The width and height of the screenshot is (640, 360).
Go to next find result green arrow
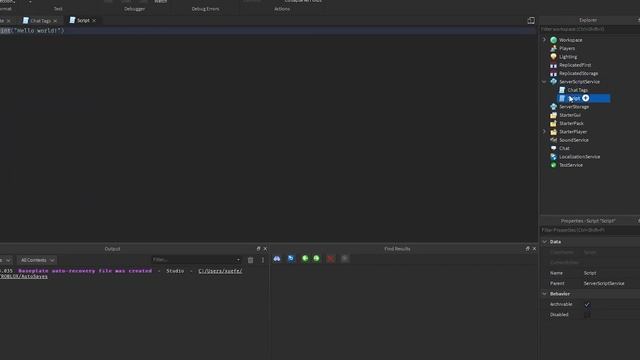pos(316,258)
